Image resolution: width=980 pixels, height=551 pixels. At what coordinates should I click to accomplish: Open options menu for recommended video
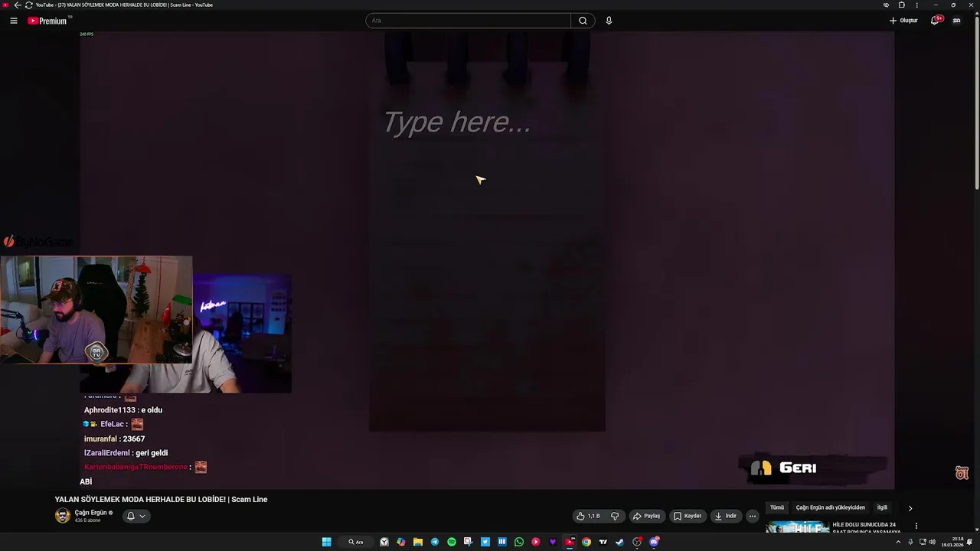click(916, 526)
